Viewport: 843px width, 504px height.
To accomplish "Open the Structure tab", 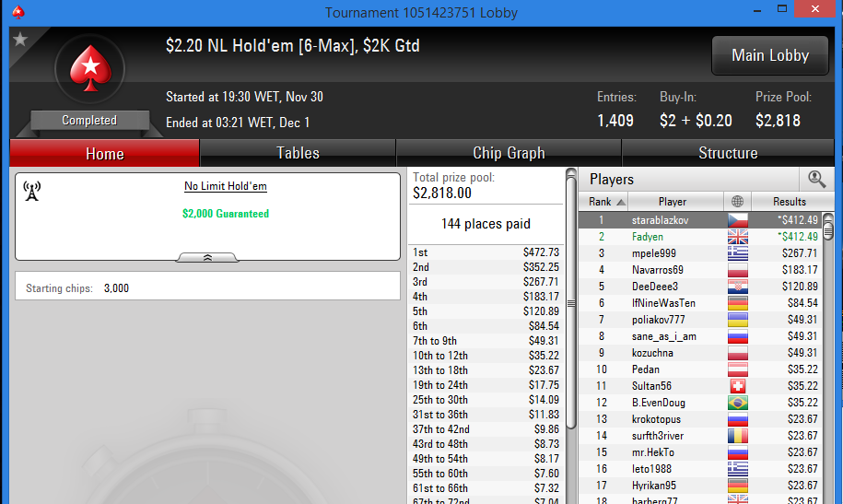I will click(x=728, y=153).
